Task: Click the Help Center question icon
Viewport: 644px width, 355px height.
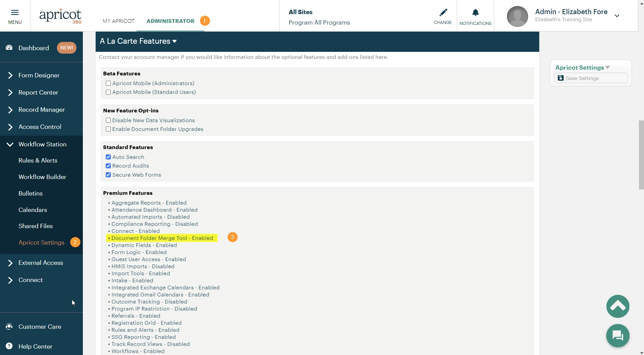Action: click(x=9, y=346)
